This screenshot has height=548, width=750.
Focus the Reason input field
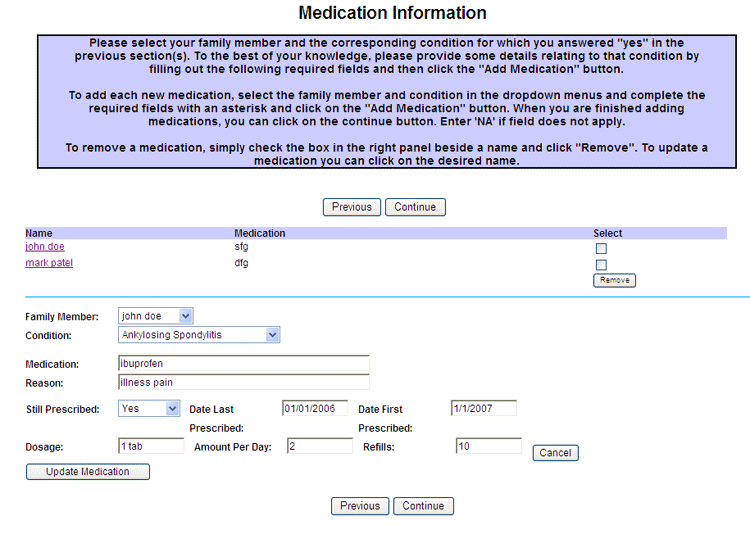243,382
